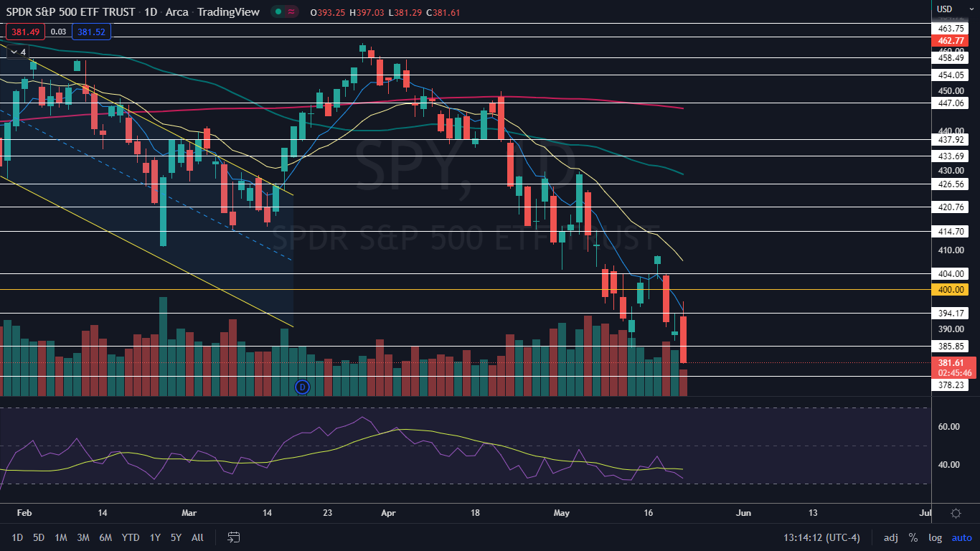Click the 463.75 price level label
This screenshot has height=551, width=980.
click(x=951, y=28)
